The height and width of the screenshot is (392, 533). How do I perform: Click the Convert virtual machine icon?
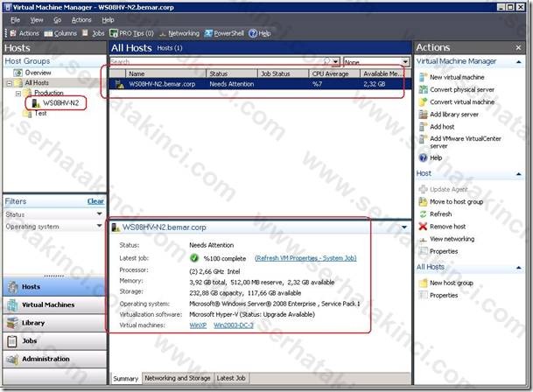click(x=423, y=102)
